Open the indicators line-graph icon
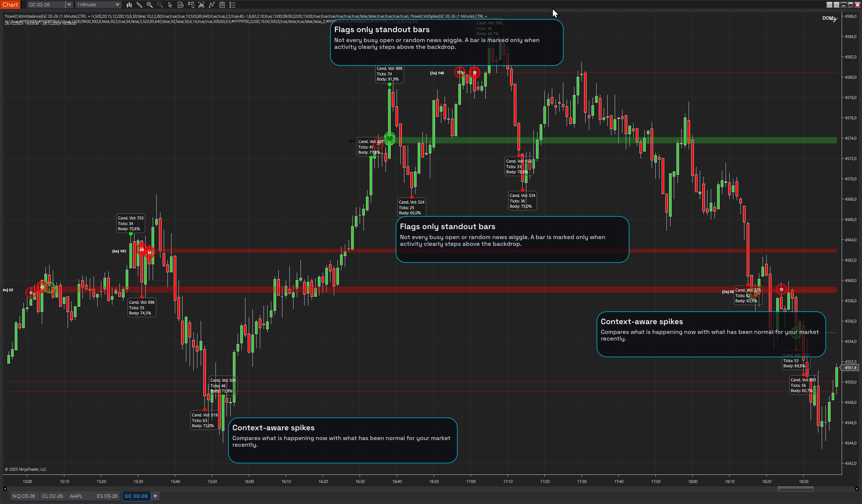This screenshot has width=862, height=504. 211,5
